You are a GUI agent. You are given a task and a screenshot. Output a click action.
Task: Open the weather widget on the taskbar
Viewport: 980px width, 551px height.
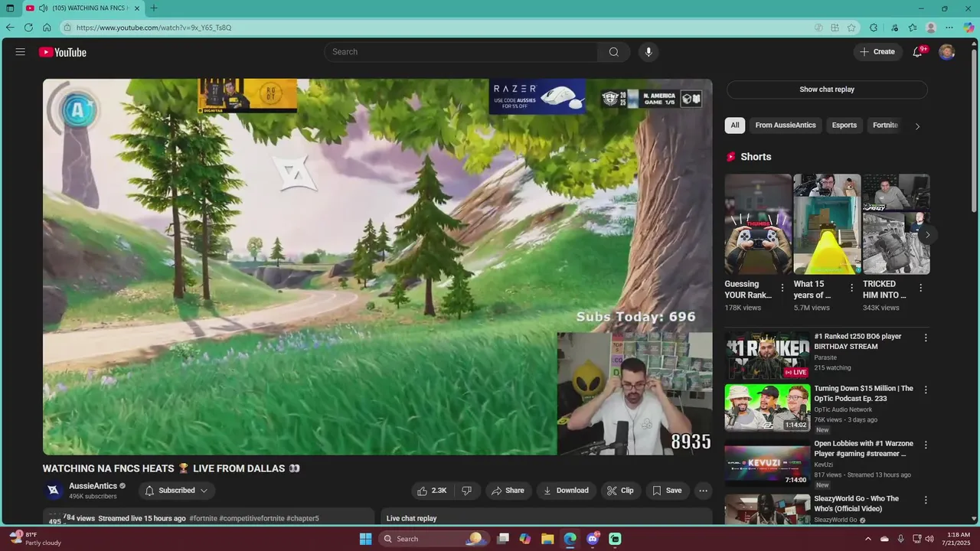[35, 539]
